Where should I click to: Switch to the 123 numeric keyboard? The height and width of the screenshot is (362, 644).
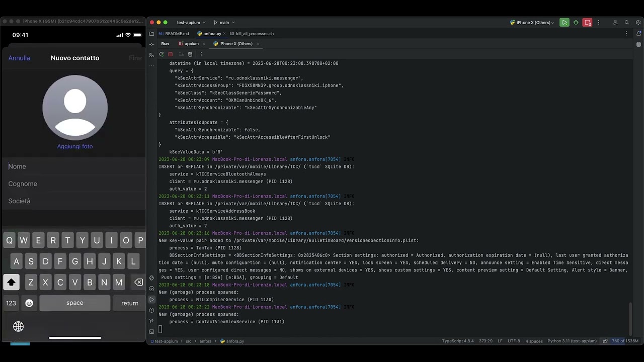pyautogui.click(x=11, y=303)
